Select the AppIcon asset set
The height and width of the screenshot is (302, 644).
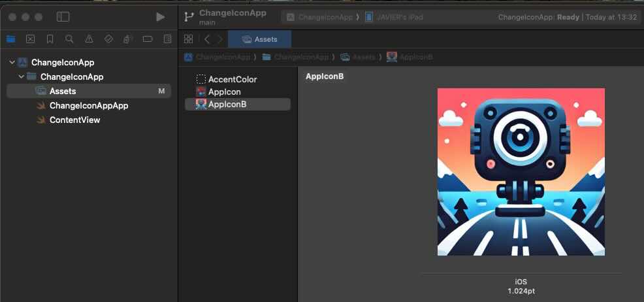pyautogui.click(x=224, y=92)
